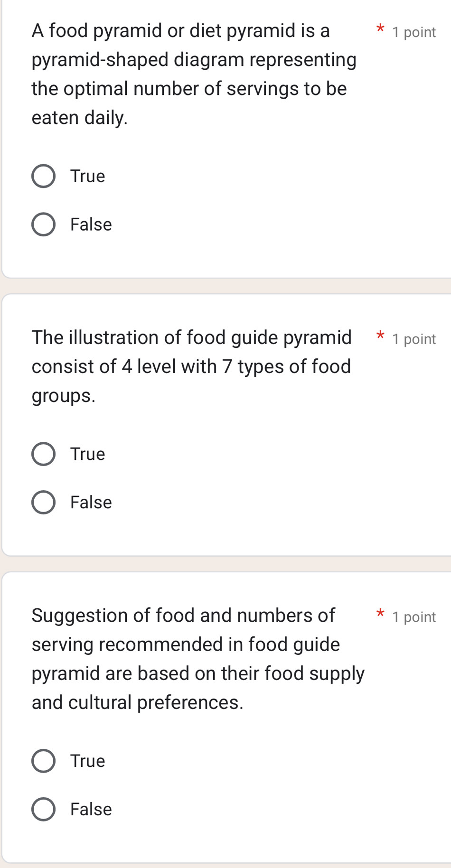Viewport: 451px width, 868px height.
Task: Click required asterisk beside 'Suggestion of food' question
Action: 380,614
